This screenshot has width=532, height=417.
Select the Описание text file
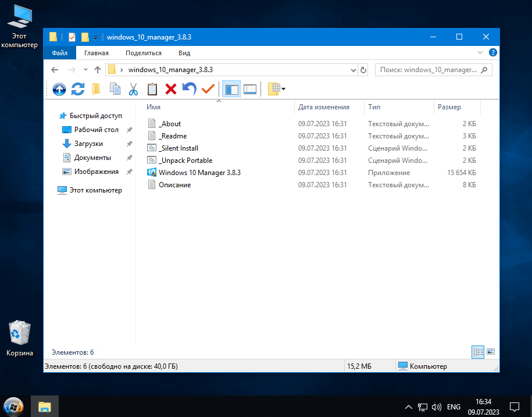click(175, 185)
